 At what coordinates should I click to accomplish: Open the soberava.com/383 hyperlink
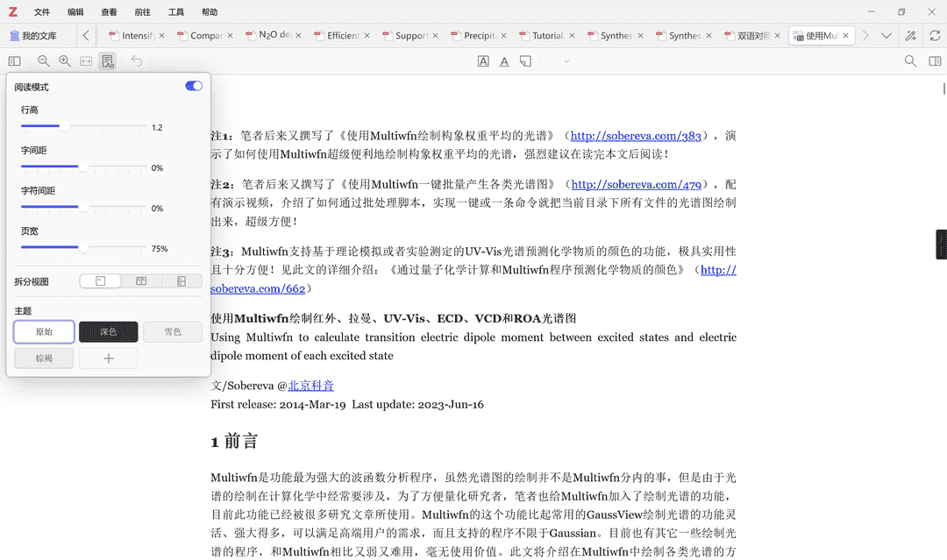pos(635,135)
